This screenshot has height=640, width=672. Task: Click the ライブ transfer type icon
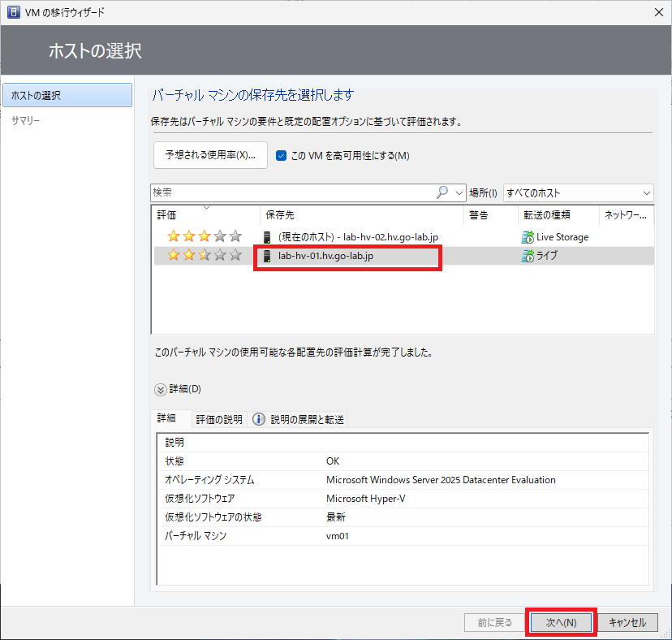tap(528, 256)
